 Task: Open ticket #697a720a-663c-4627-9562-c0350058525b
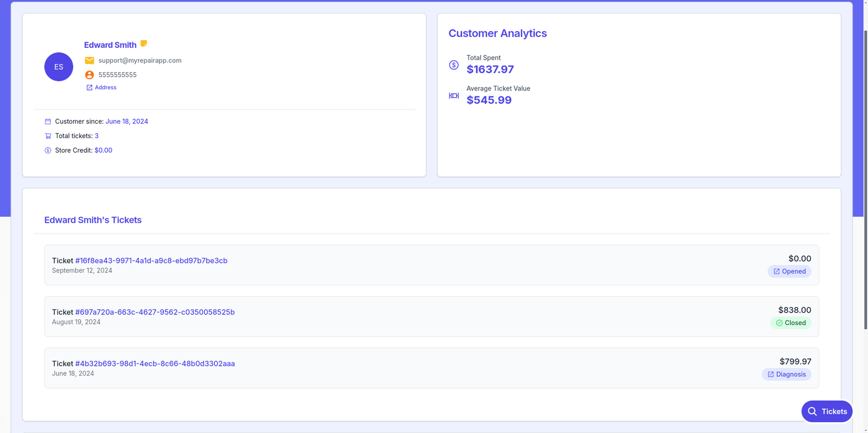click(155, 312)
